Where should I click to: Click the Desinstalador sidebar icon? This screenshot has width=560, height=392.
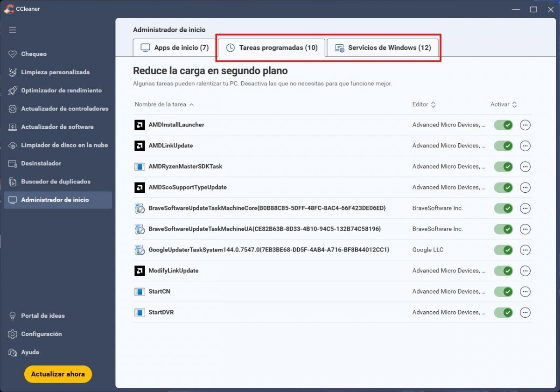click(13, 163)
